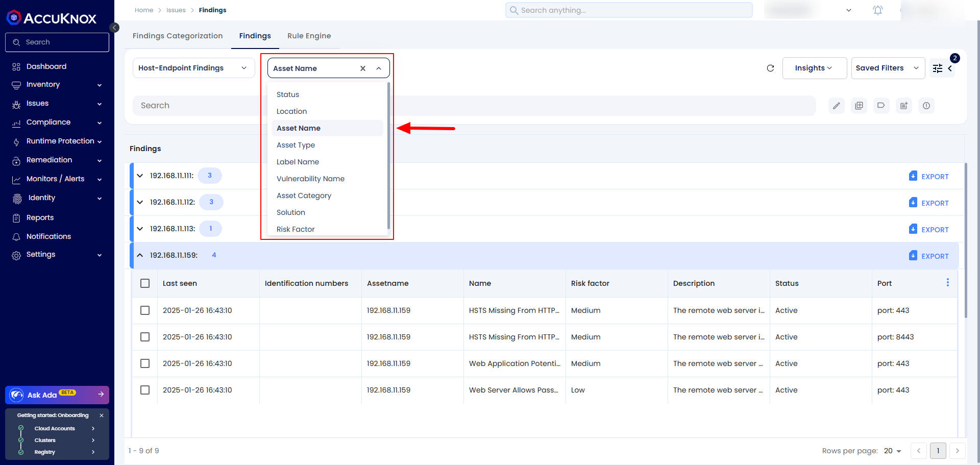Open the Dashboard icon in sidebar

[16, 67]
